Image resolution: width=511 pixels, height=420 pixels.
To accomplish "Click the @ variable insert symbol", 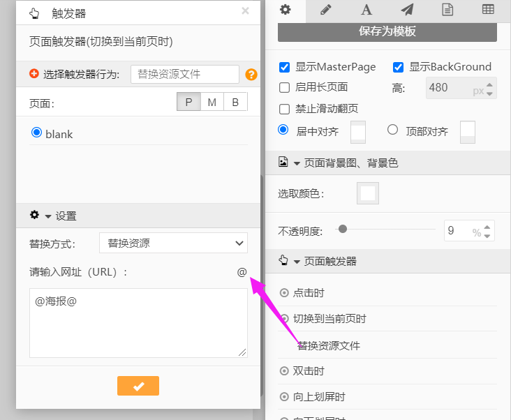I will coord(242,272).
